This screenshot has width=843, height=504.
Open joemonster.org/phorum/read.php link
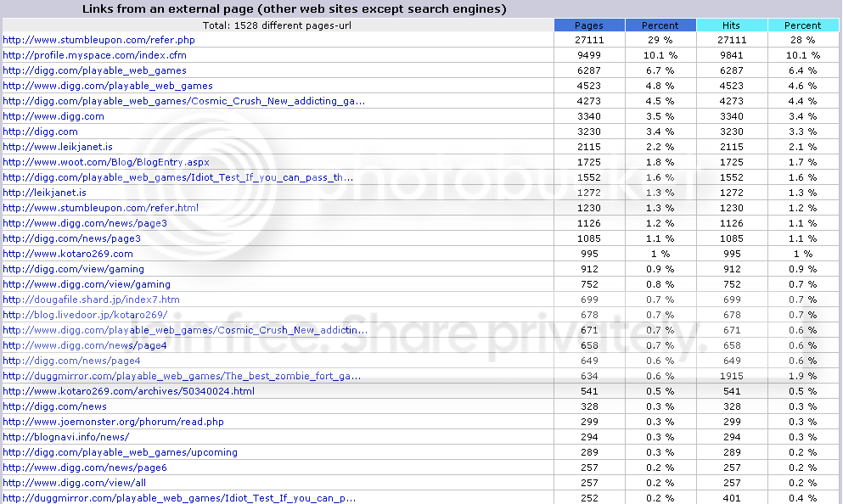pos(114,422)
